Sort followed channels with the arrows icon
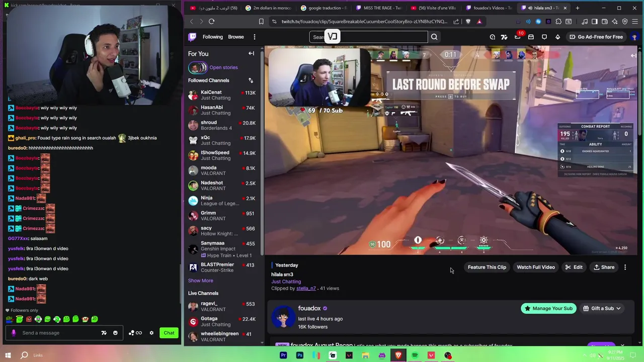 pyautogui.click(x=251, y=80)
